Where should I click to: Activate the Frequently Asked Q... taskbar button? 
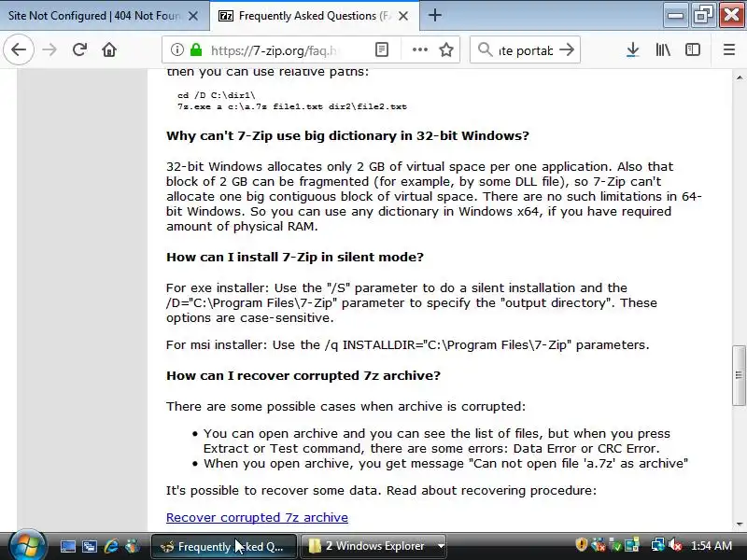pyautogui.click(x=223, y=546)
